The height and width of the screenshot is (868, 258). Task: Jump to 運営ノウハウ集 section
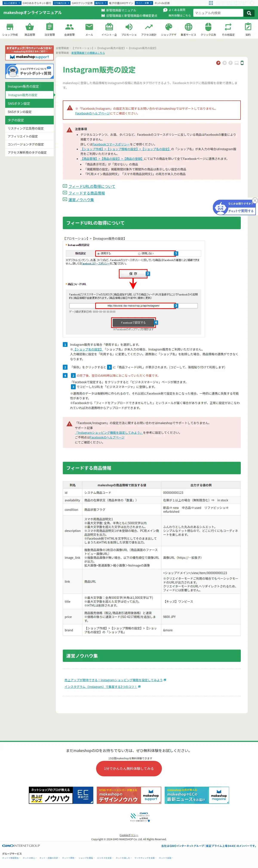(x=81, y=200)
